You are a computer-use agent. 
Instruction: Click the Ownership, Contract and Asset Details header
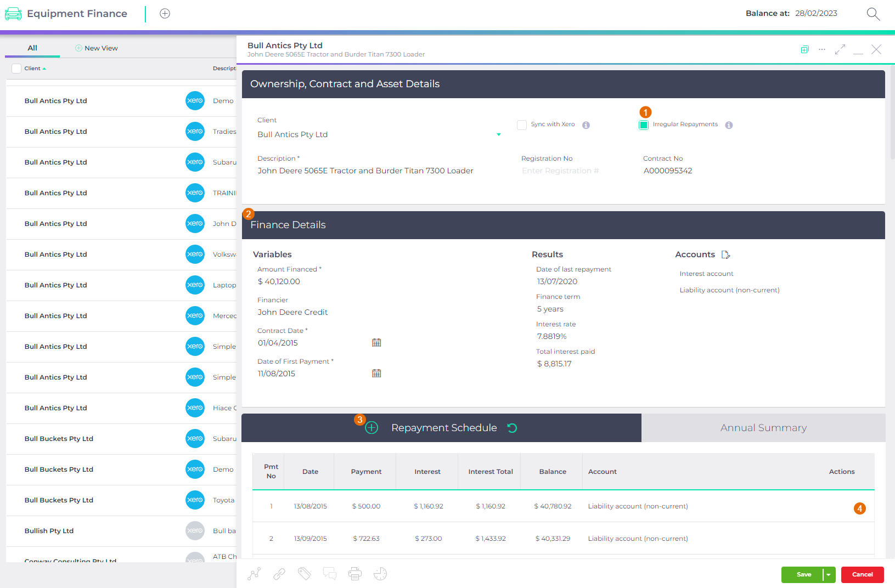563,84
